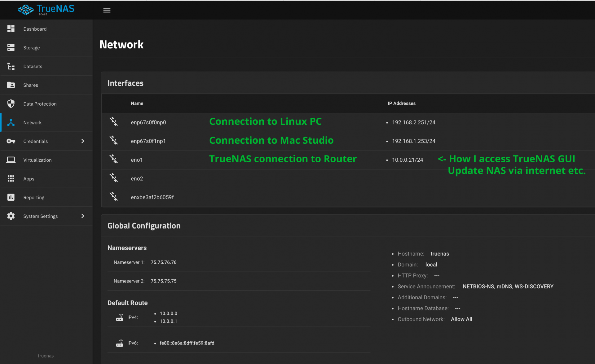595x364 pixels.
Task: Open the Virtualization menu item
Action: tap(46, 160)
